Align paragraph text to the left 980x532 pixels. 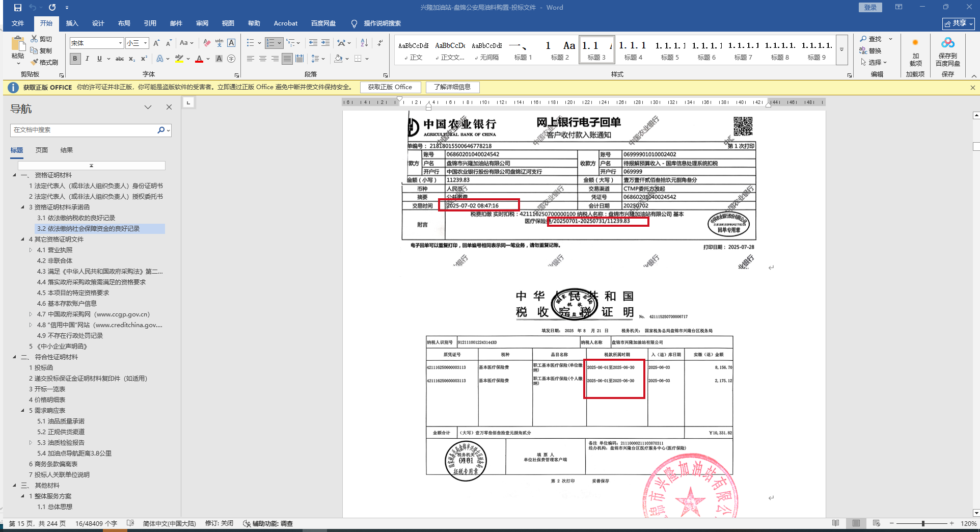tap(251, 59)
